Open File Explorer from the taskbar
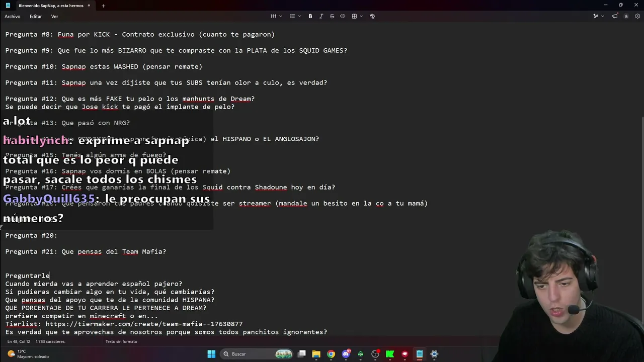This screenshot has width=644, height=362. tap(316, 354)
